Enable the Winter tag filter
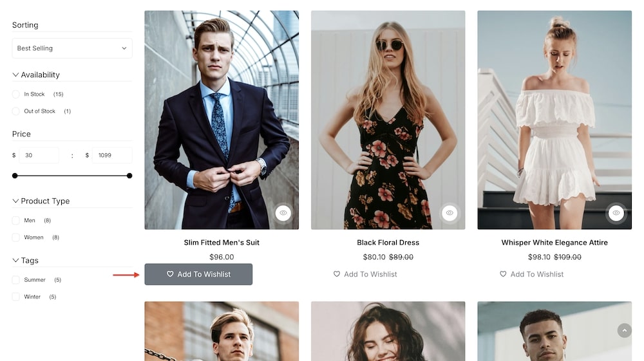 pos(16,297)
